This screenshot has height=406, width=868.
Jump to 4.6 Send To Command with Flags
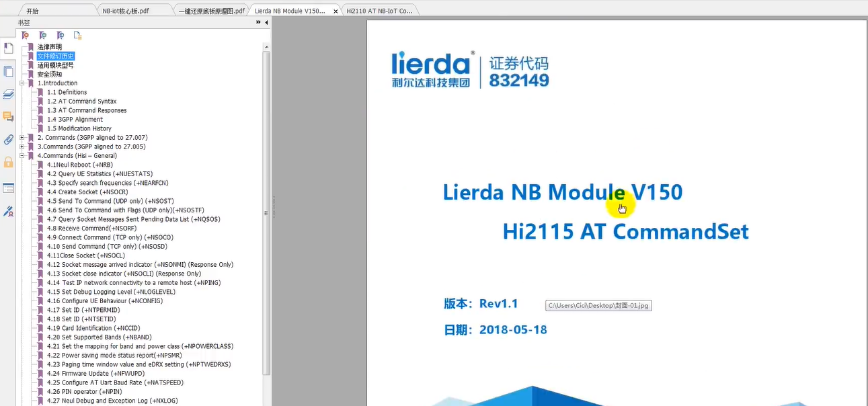[x=125, y=210]
